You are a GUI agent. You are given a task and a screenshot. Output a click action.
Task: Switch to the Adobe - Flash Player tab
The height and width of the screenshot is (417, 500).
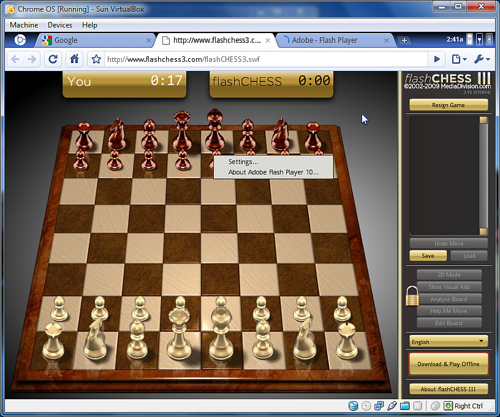click(335, 40)
